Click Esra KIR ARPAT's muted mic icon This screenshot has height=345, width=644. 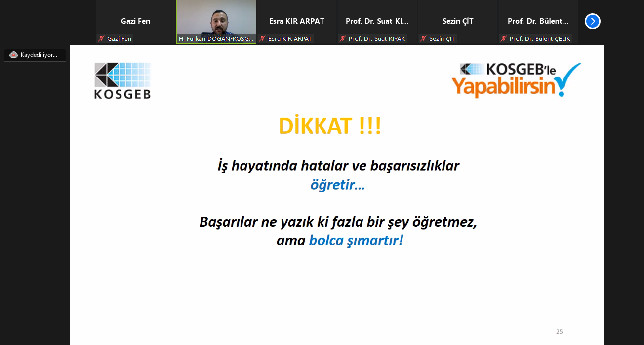click(262, 38)
